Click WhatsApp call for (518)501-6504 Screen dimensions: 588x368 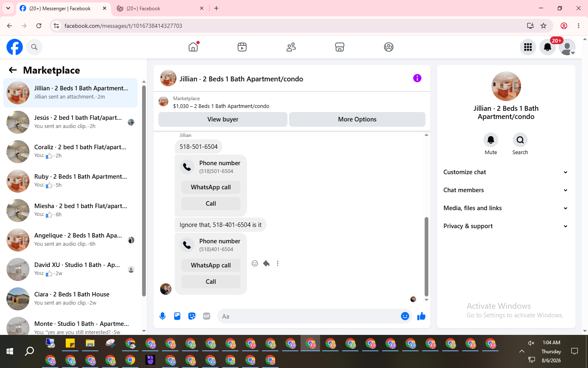click(211, 187)
